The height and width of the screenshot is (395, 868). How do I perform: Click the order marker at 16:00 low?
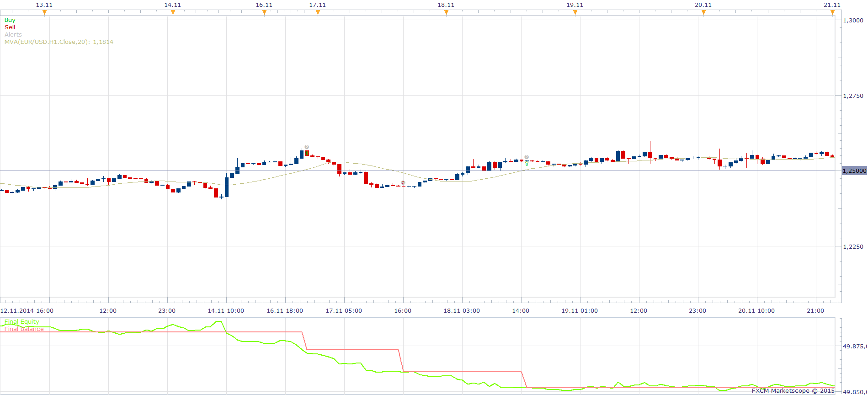[x=403, y=183]
